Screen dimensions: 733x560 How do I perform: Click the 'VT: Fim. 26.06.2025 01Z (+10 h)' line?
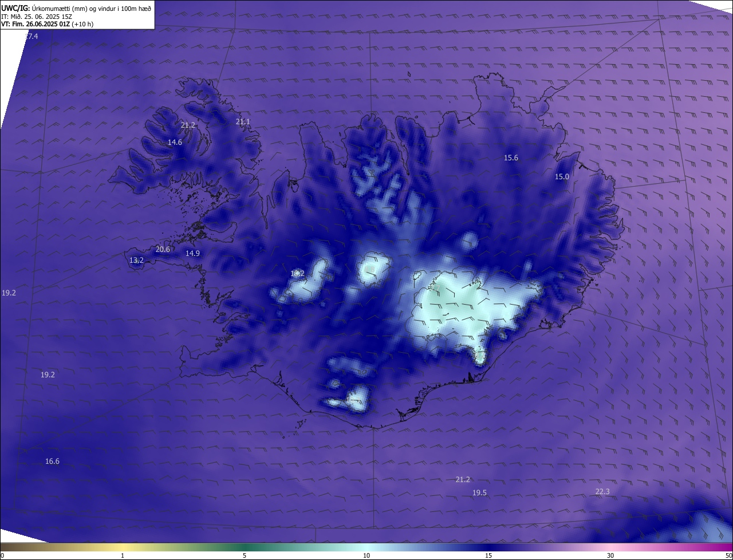(48, 25)
